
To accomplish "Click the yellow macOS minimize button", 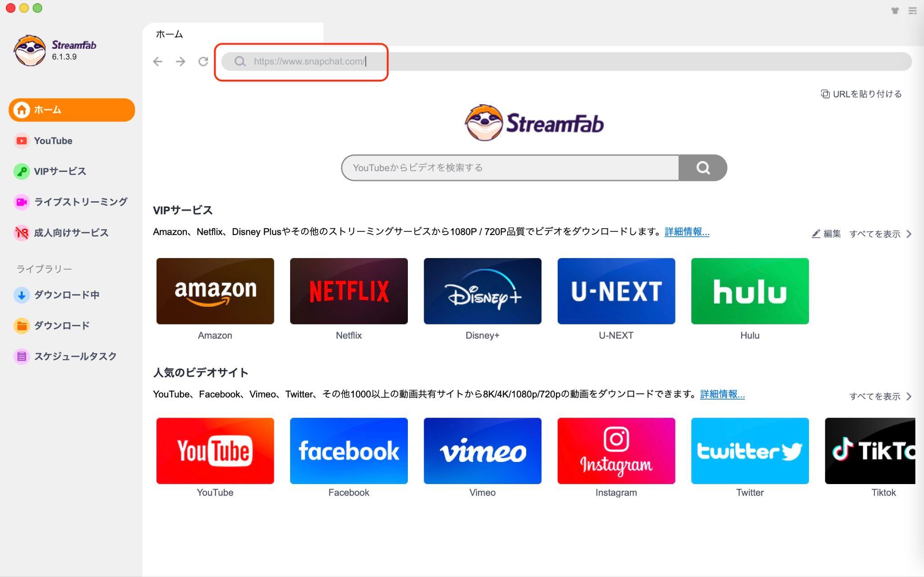I will pos(24,8).
